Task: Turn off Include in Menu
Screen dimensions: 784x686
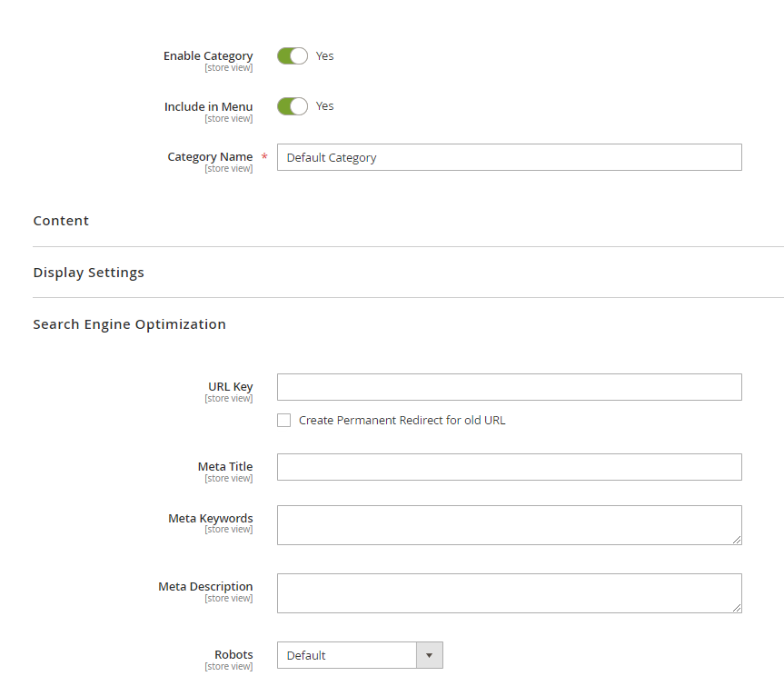Action: (292, 105)
